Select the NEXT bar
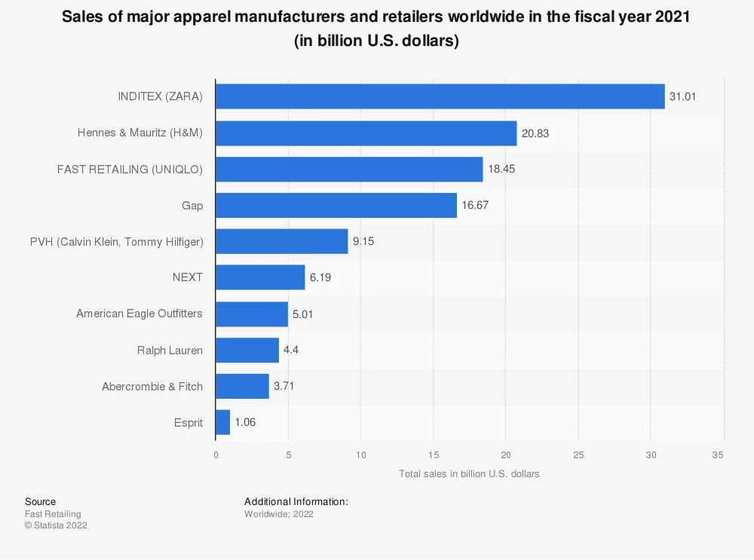754x560 pixels. coord(261,277)
